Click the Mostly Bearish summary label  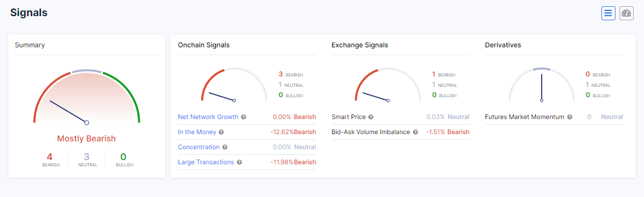87,139
